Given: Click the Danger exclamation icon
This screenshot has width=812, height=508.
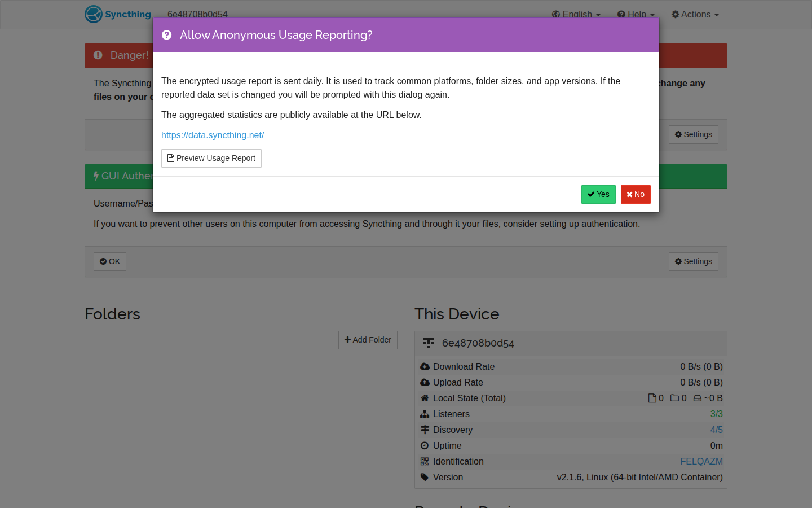Looking at the screenshot, I should 98,55.
